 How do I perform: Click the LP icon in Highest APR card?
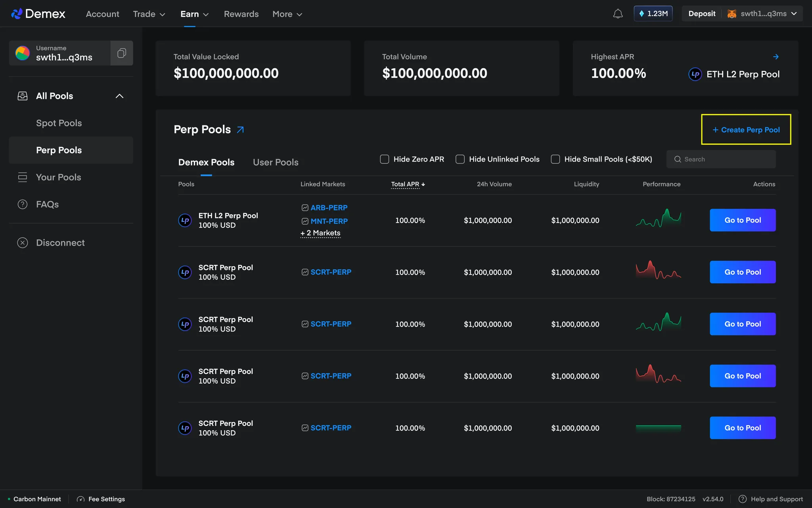coord(695,74)
